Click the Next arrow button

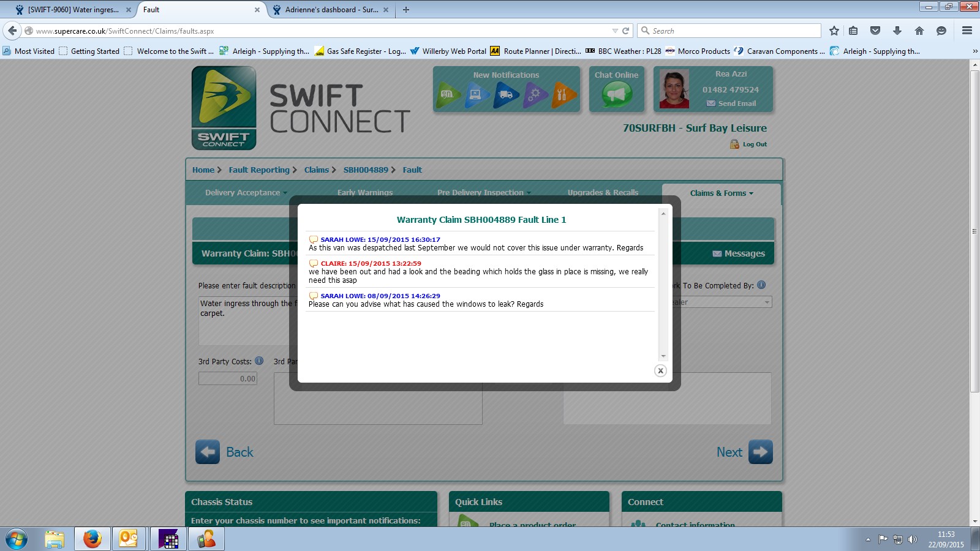pyautogui.click(x=761, y=452)
